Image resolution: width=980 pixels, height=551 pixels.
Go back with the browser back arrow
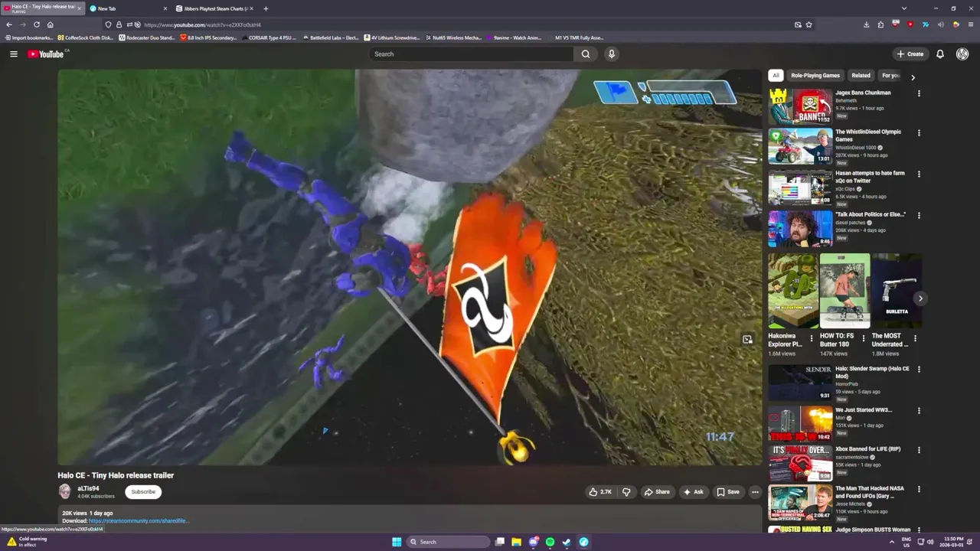coord(9,24)
